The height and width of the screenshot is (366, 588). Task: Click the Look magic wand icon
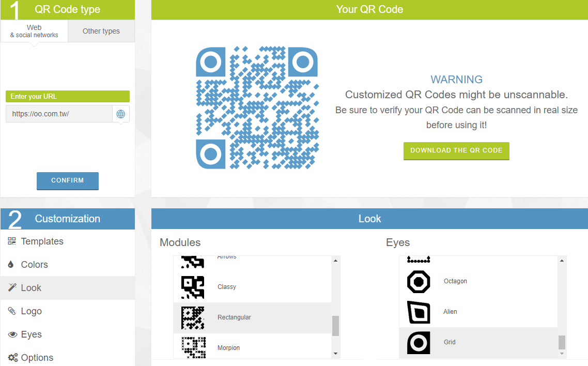pos(12,287)
